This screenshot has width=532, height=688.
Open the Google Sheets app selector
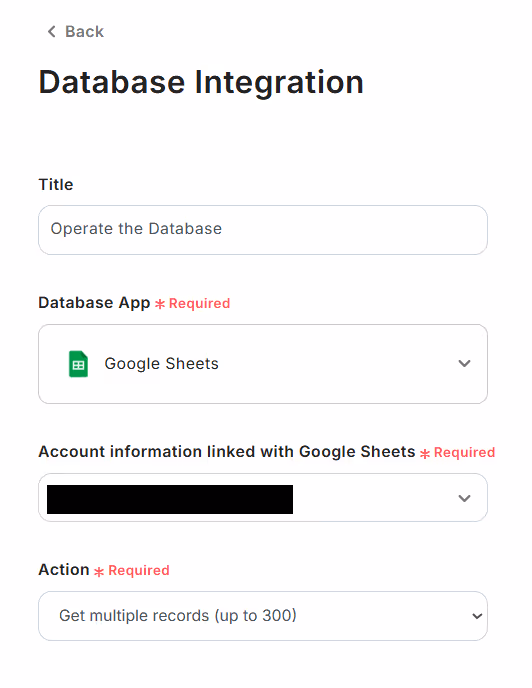[263, 364]
